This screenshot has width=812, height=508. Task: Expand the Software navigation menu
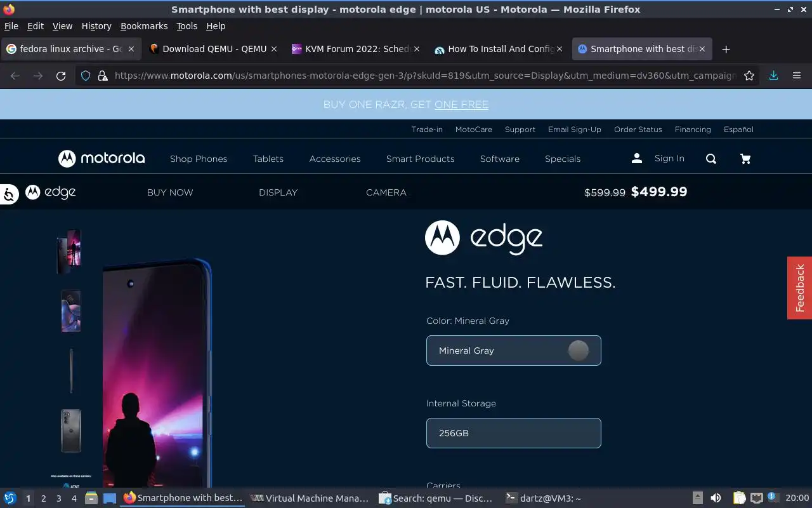500,159
